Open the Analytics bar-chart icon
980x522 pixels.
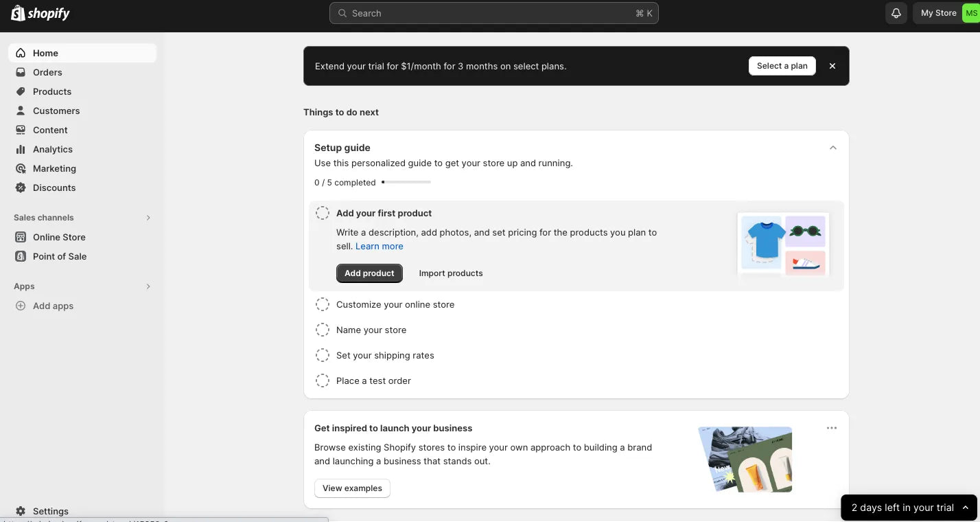pyautogui.click(x=21, y=149)
